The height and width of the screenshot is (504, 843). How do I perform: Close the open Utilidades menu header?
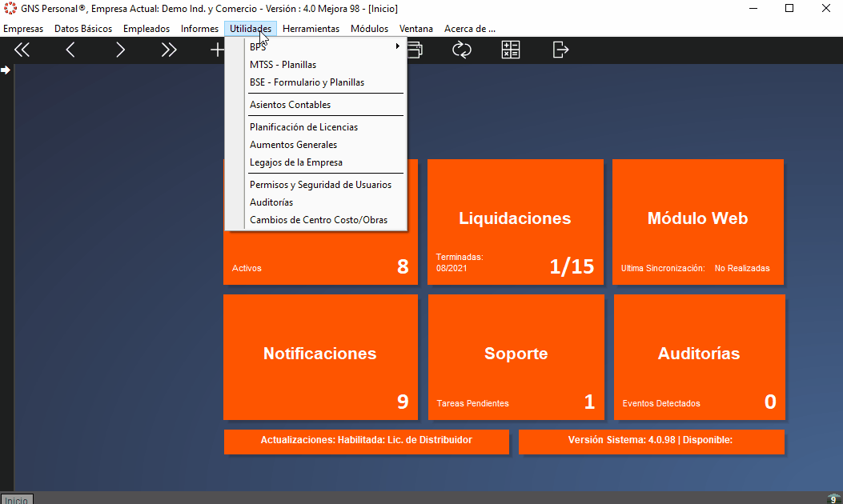point(251,29)
